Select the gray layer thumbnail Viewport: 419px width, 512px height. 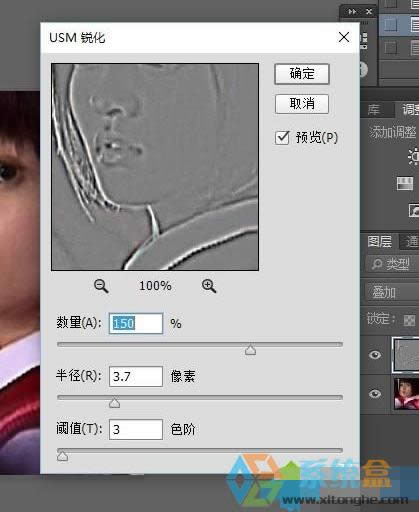(x=406, y=355)
